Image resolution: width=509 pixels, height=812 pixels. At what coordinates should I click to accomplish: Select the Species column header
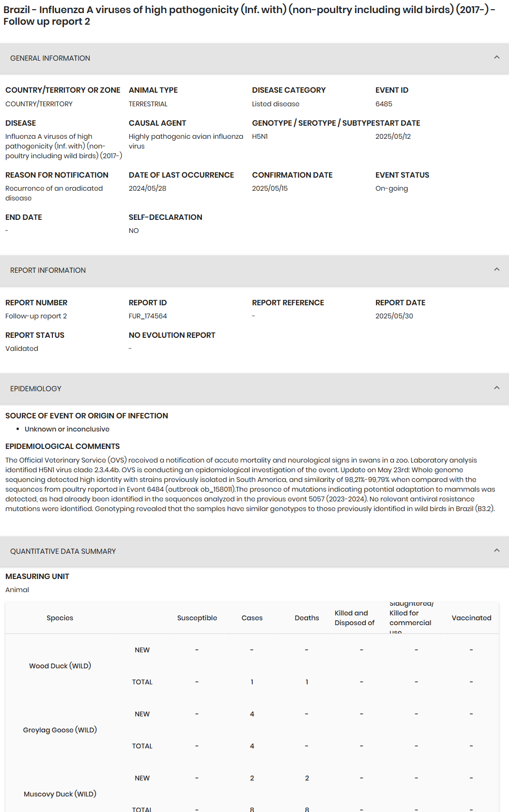(x=60, y=618)
